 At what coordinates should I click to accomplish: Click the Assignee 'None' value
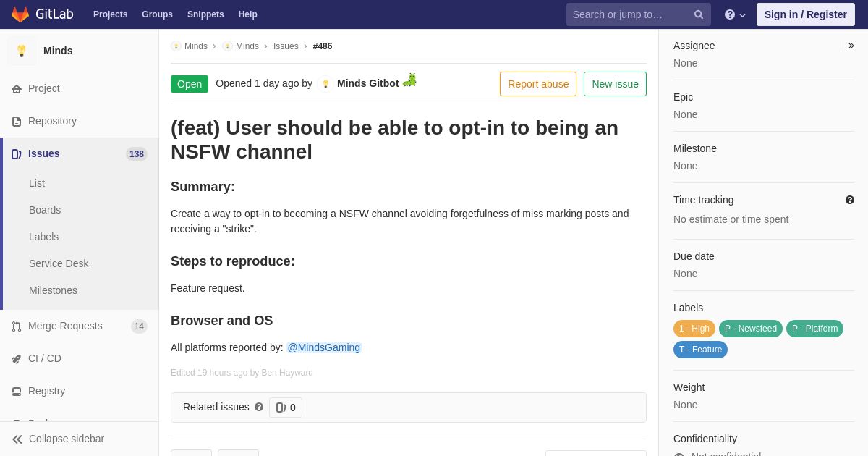point(686,63)
